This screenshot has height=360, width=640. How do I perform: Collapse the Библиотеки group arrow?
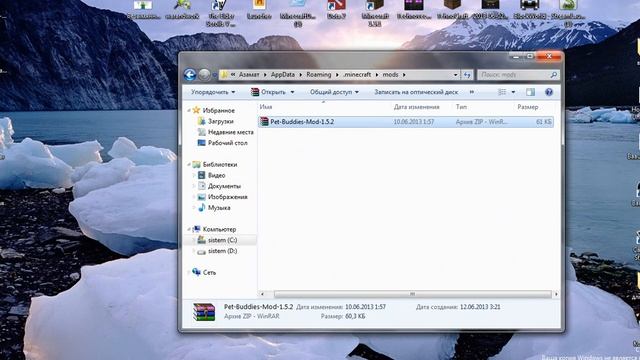pyautogui.click(x=189, y=164)
